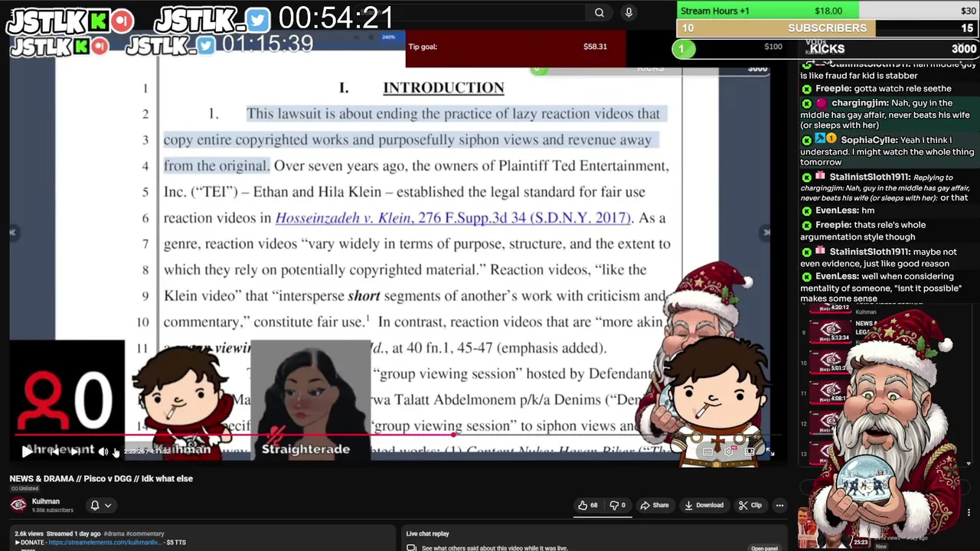Screen dimensions: 980x551
Task: Open the player settings gear icon
Action: click(729, 452)
